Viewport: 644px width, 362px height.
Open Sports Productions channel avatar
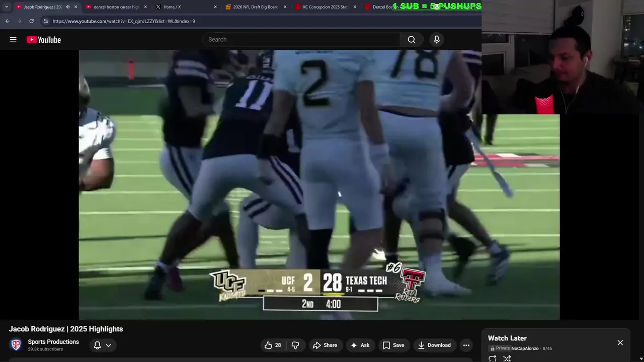(16, 345)
